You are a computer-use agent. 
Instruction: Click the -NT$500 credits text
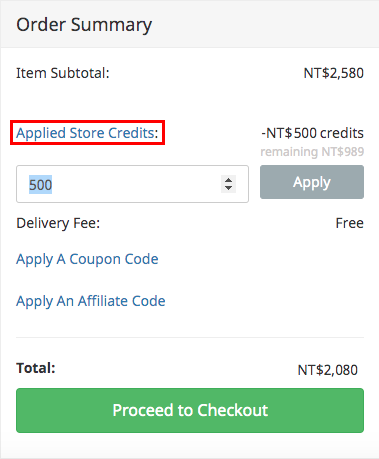point(312,133)
